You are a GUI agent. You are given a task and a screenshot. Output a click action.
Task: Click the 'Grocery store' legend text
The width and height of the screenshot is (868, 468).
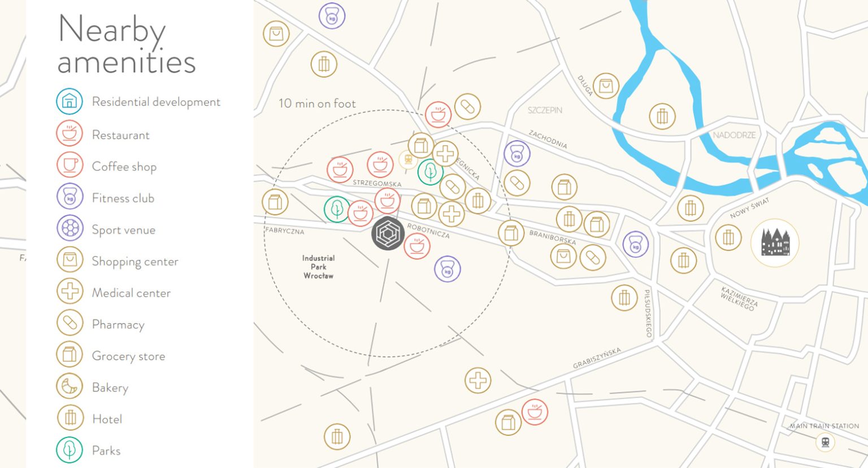(128, 356)
